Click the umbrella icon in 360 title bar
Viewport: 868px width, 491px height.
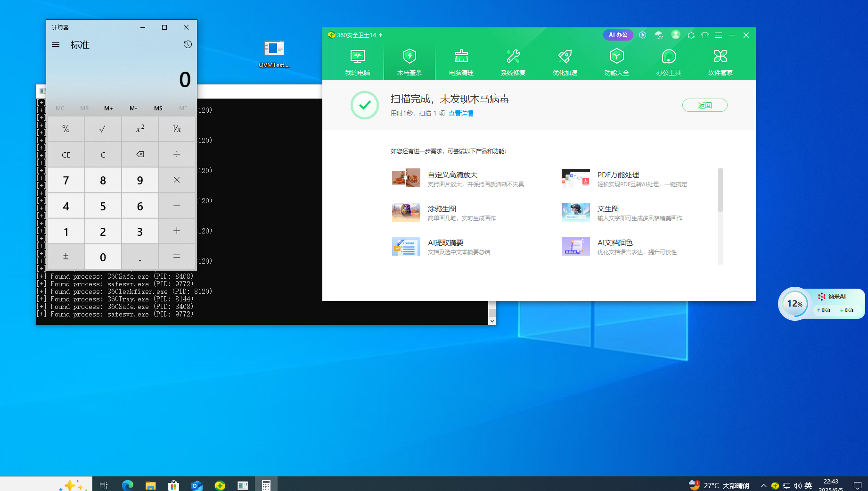659,35
